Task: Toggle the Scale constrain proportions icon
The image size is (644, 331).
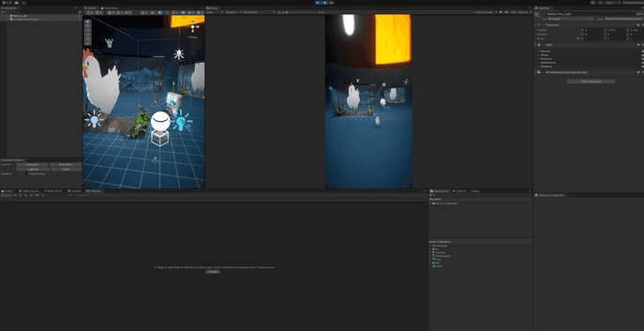Action: click(x=579, y=38)
